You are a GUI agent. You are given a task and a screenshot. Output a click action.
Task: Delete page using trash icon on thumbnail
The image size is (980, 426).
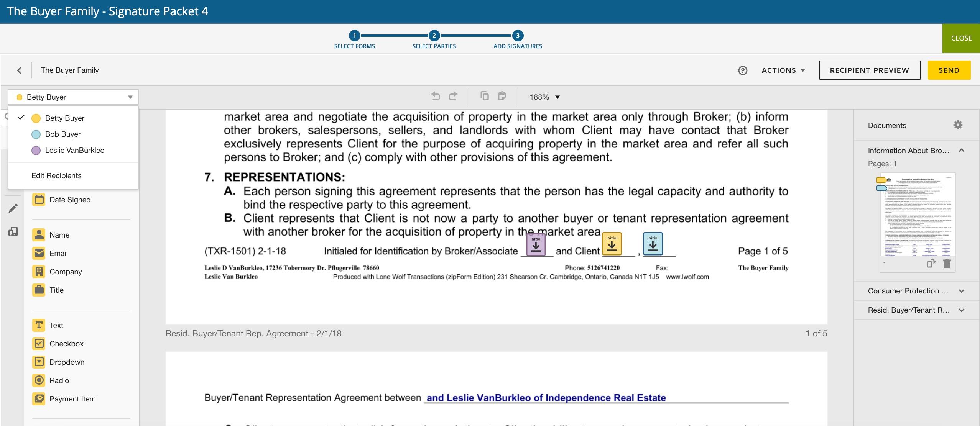click(x=947, y=264)
